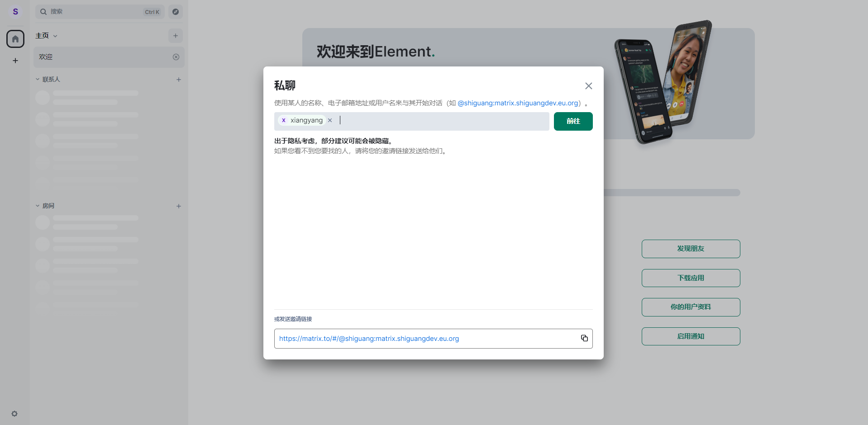Open the matrix.to invite link
The image size is (868, 425).
(x=369, y=339)
